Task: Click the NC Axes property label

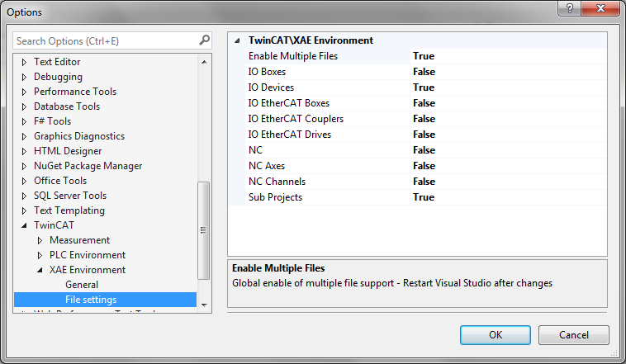Action: point(267,166)
